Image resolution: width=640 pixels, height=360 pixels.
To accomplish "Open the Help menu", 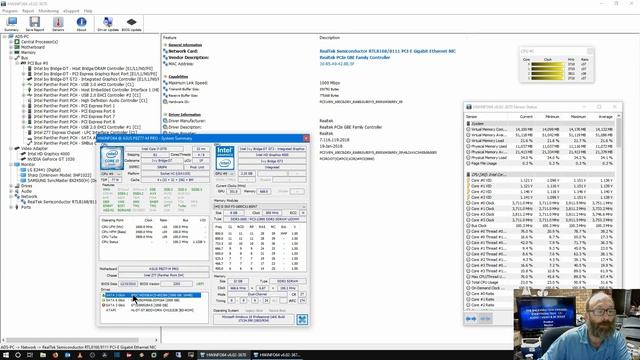I will pos(88,11).
